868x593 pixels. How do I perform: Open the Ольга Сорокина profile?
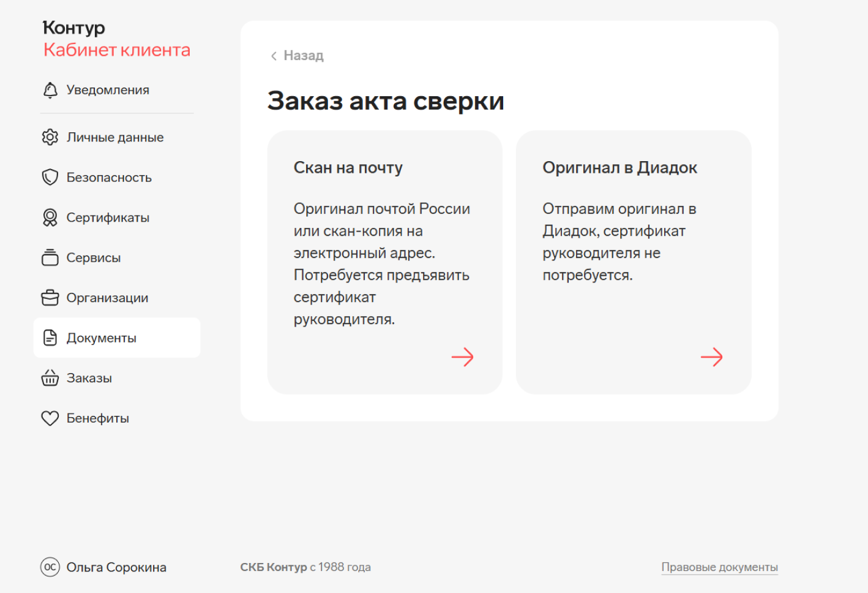(x=103, y=567)
